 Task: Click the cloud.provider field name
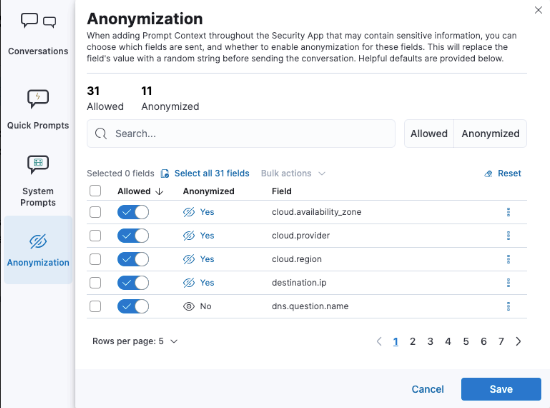301,235
